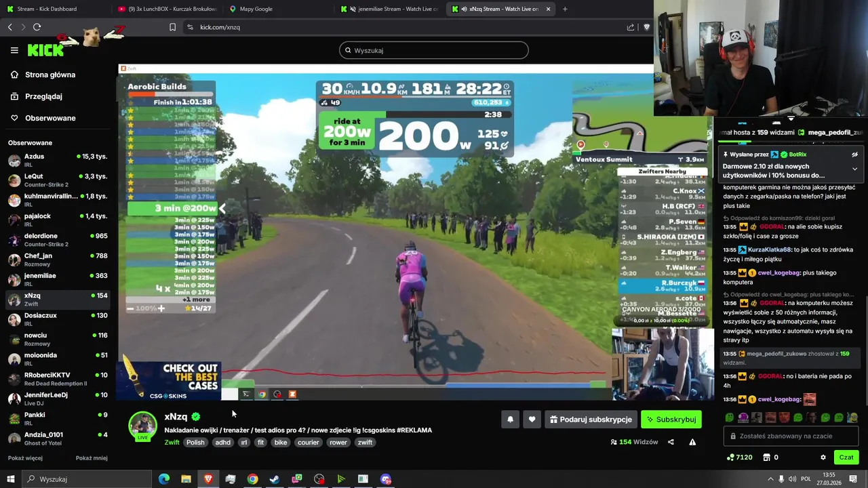This screenshot has width=868, height=488.
Task: Click the notification bell for xNzq
Action: 511,420
